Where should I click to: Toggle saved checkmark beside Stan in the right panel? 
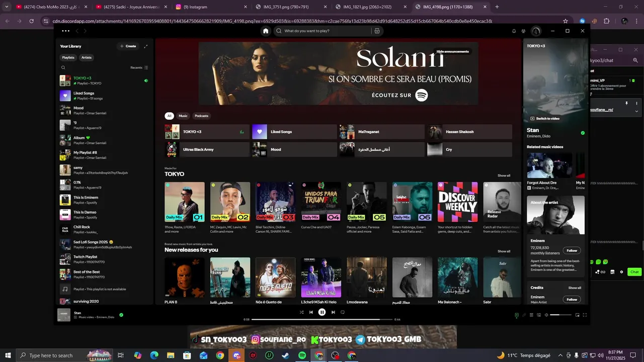(583, 133)
